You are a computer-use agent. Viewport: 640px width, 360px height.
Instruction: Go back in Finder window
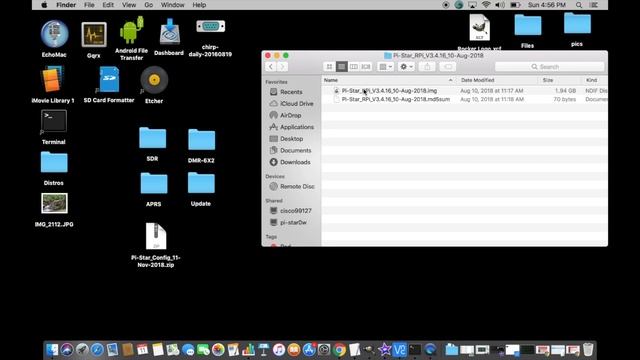pyautogui.click(x=271, y=67)
